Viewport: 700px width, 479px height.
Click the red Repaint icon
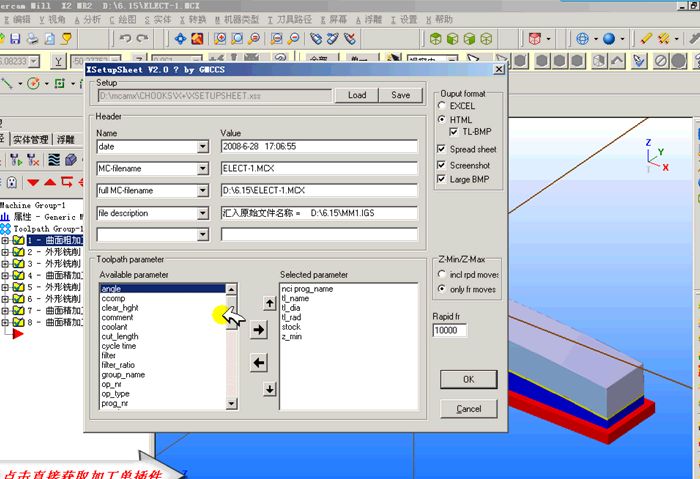point(197,39)
